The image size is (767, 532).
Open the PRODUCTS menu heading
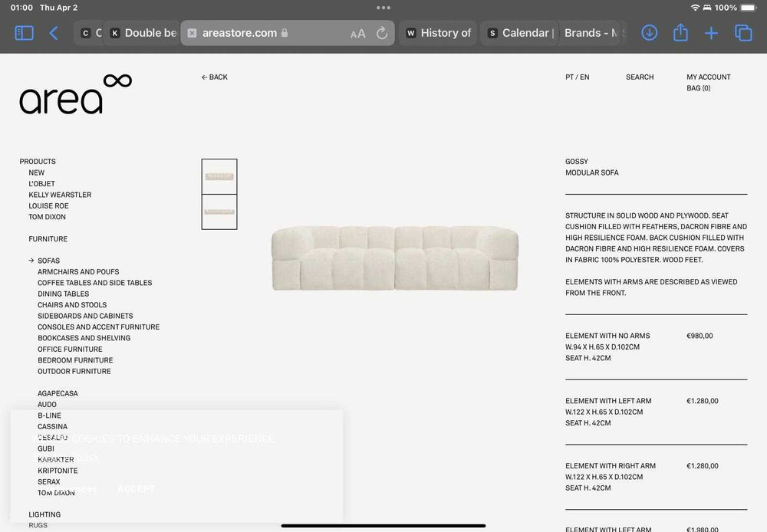pos(38,161)
